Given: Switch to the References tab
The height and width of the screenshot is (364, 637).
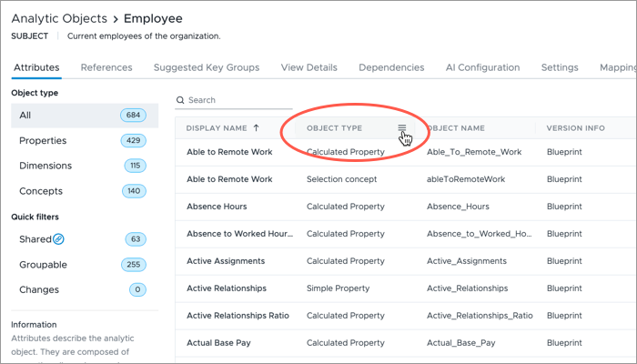Looking at the screenshot, I should tap(106, 67).
